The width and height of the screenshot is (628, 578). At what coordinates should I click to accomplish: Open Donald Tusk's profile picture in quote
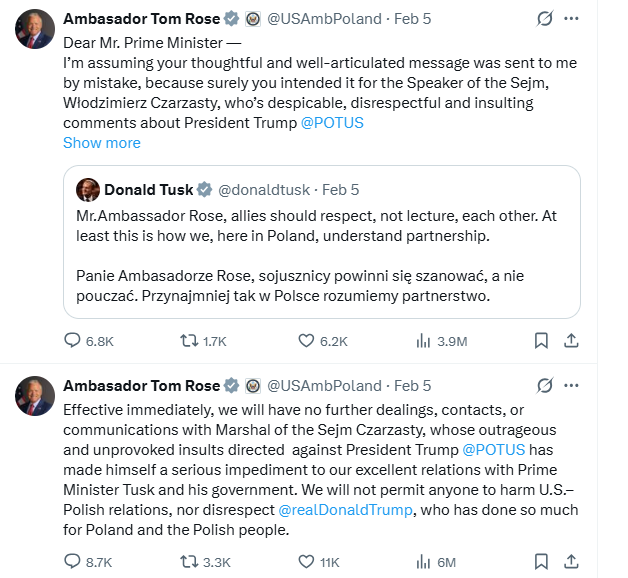coord(88,190)
